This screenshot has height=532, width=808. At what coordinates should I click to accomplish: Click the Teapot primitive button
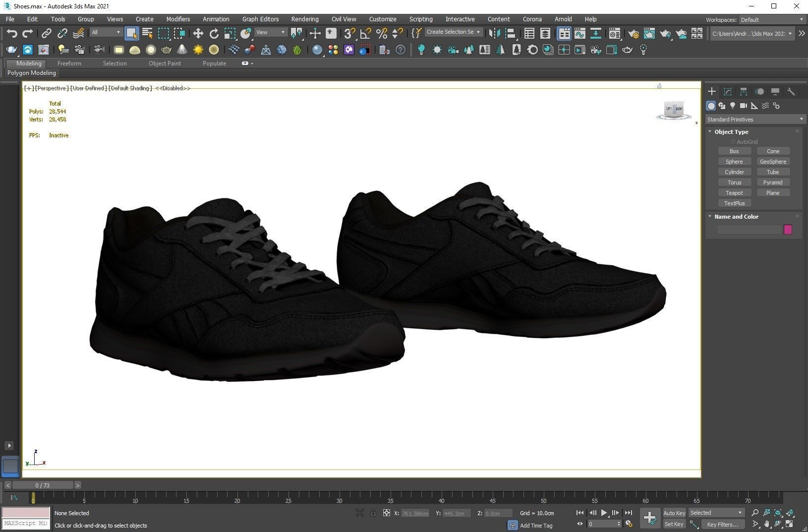point(734,193)
